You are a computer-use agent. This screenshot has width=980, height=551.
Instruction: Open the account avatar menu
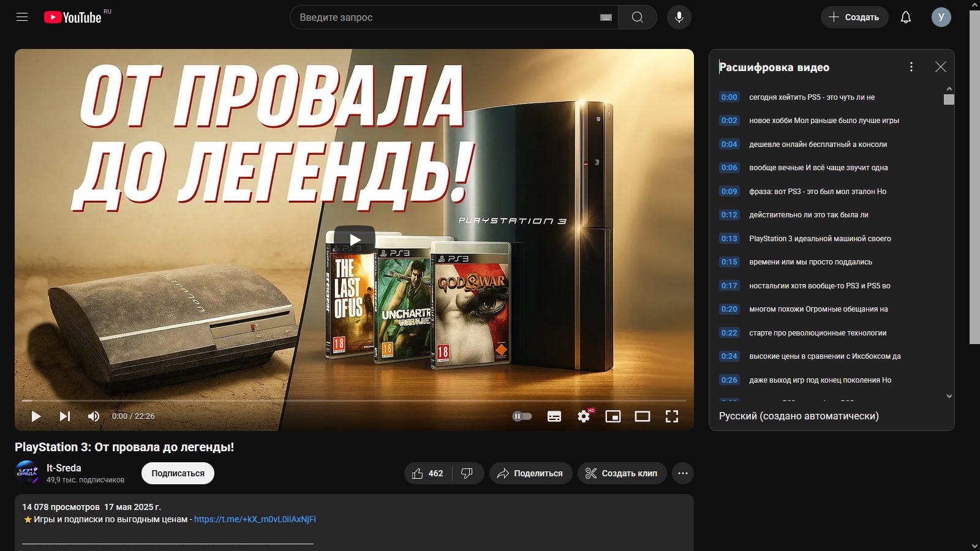click(941, 17)
